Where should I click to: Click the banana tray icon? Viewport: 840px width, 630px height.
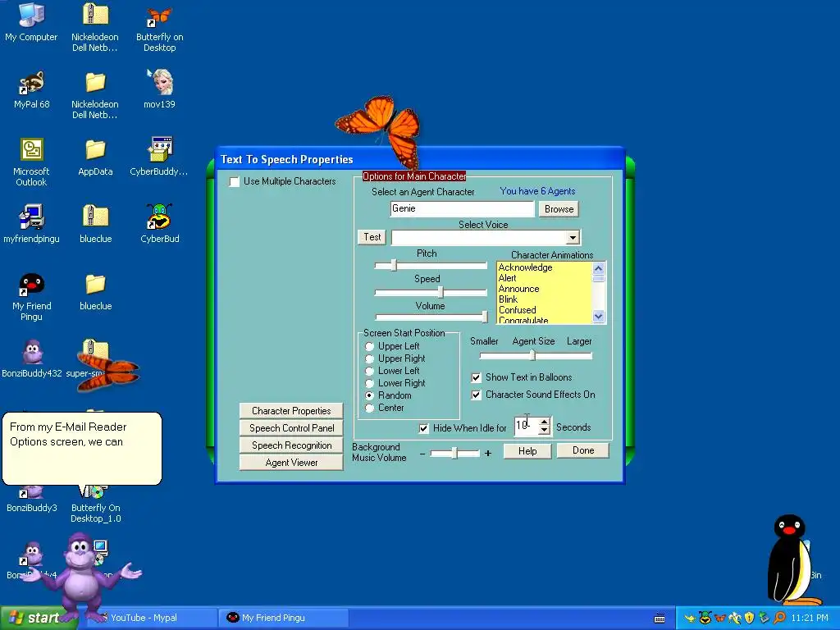[x=734, y=619]
